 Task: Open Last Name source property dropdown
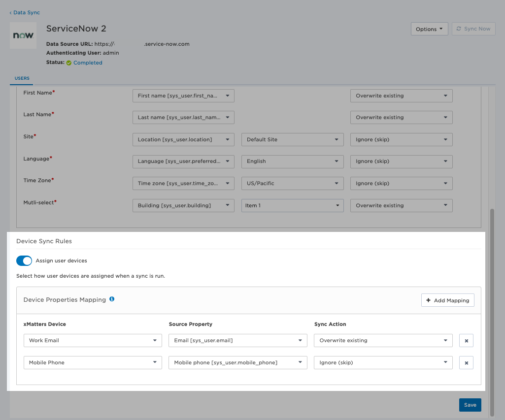click(x=183, y=118)
